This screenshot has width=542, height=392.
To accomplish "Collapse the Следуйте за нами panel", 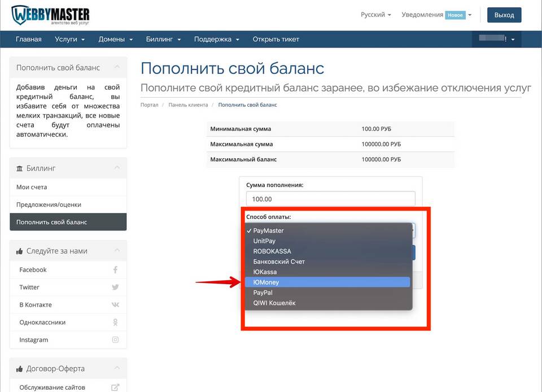I will (x=117, y=251).
